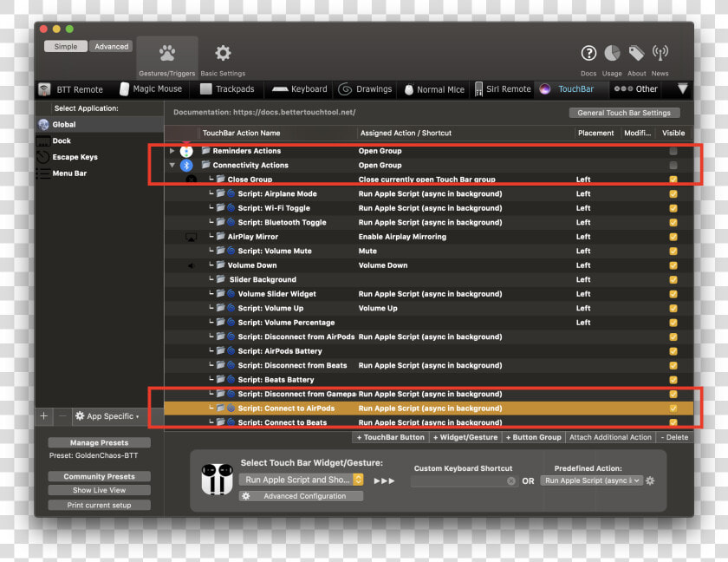This screenshot has height=562, width=728.
Task: Select the Script: Connect to AirPods row
Action: pos(428,408)
